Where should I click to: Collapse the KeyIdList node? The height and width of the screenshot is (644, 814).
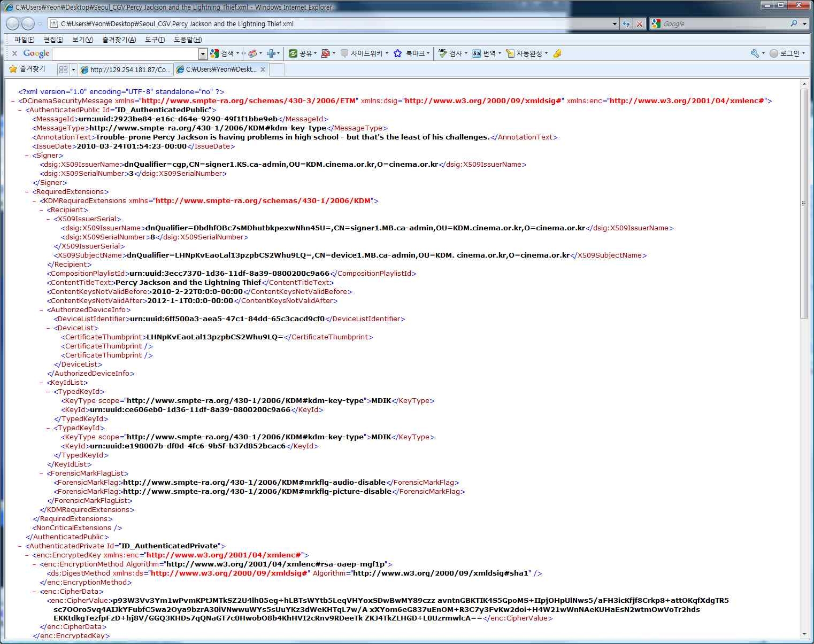coord(41,383)
